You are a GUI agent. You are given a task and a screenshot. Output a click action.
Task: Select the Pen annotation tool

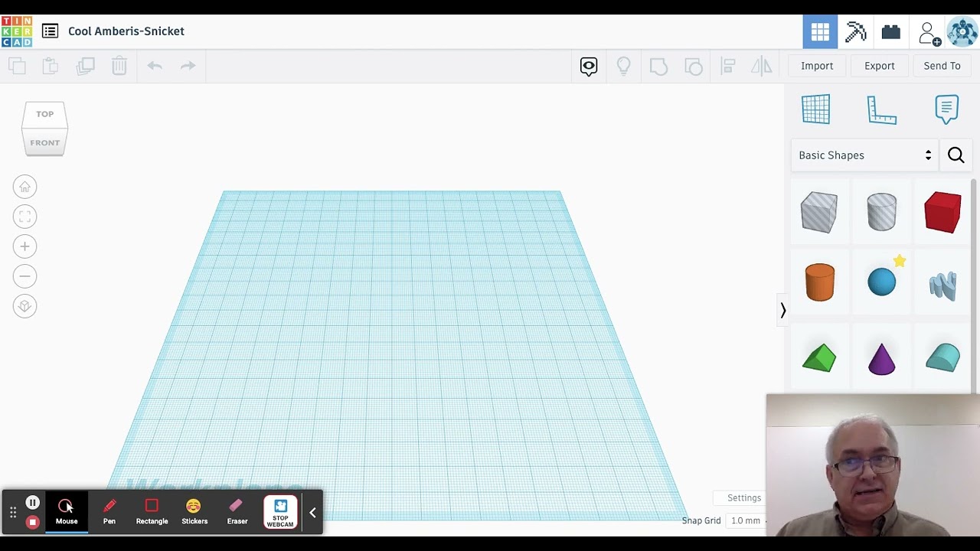109,512
